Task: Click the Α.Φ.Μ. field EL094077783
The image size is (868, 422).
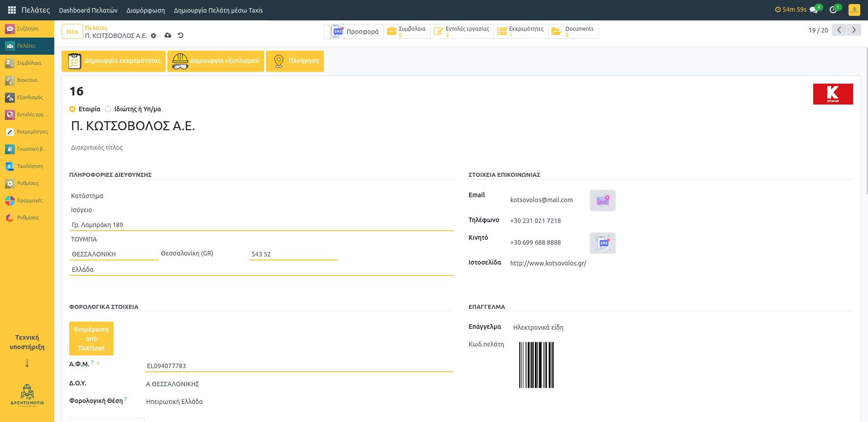Action: (x=299, y=366)
